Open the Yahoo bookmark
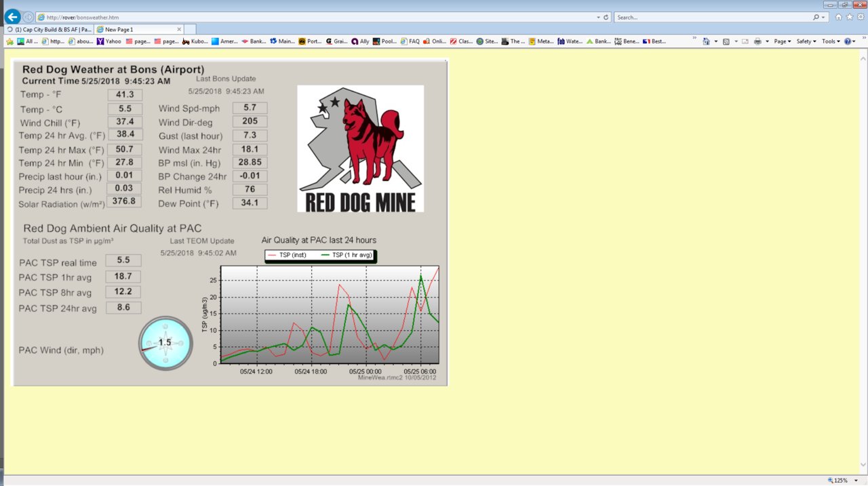The height and width of the screenshot is (486, 868). coord(108,41)
